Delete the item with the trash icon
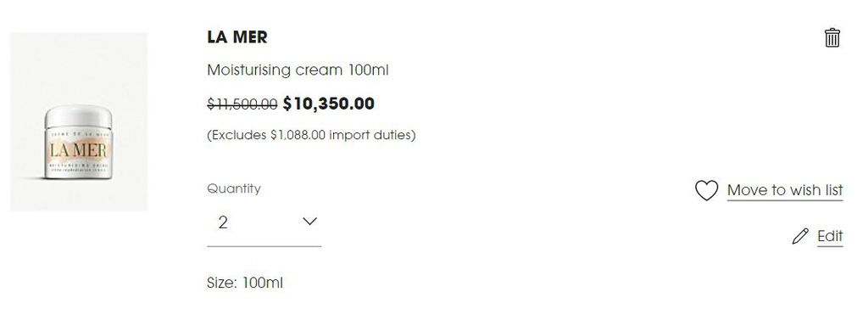The height and width of the screenshot is (320, 868). (x=832, y=37)
